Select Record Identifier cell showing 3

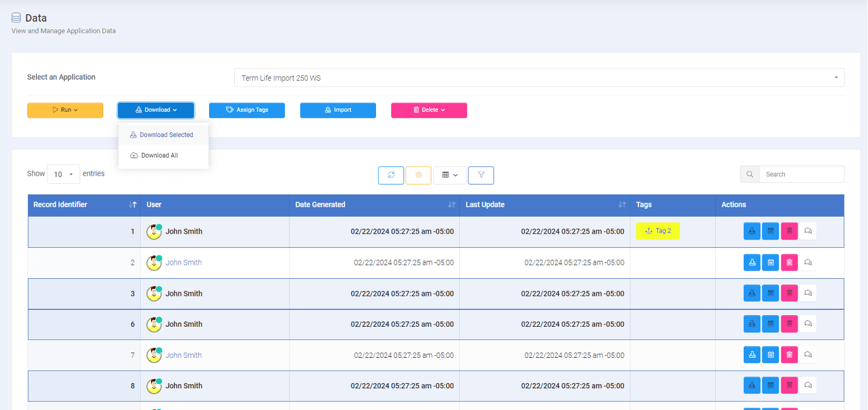point(84,293)
